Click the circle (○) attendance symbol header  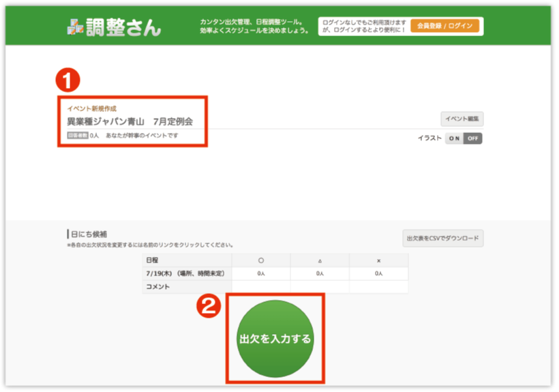pos(261,260)
